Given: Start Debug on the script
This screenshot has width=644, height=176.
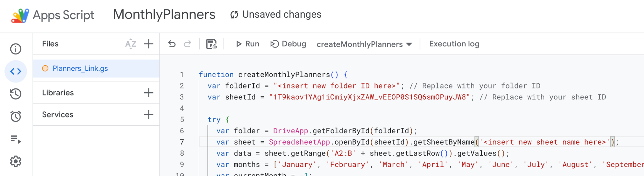Looking at the screenshot, I should 288,44.
